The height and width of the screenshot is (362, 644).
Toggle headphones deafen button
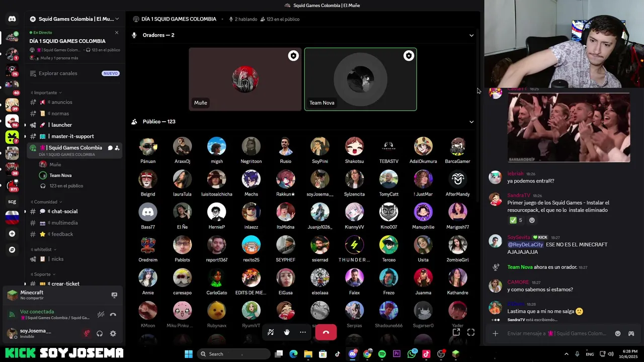[x=100, y=333]
